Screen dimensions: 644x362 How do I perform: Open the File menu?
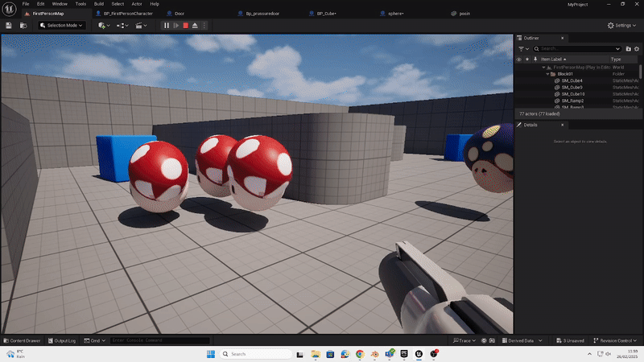click(x=26, y=4)
